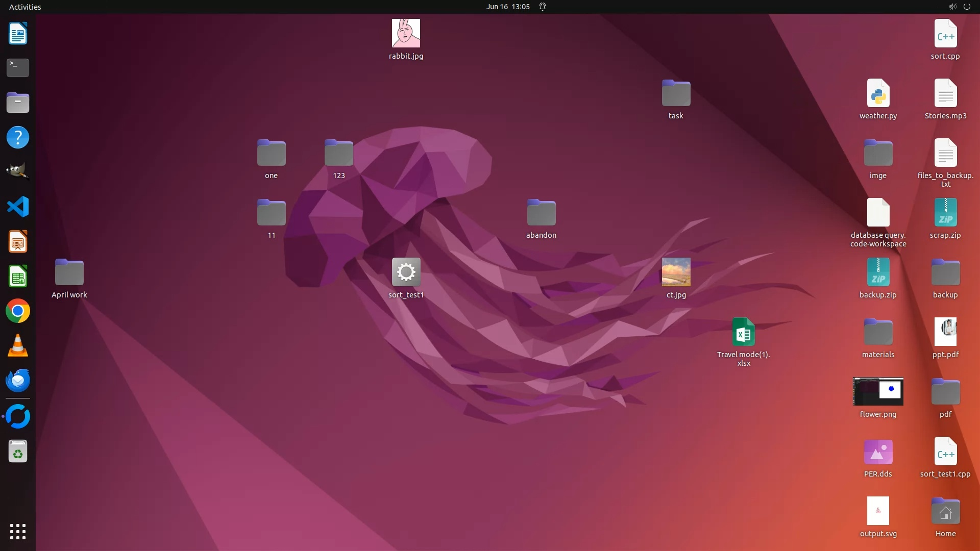Open VLC media player from dock
The height and width of the screenshot is (551, 980).
[x=18, y=346]
